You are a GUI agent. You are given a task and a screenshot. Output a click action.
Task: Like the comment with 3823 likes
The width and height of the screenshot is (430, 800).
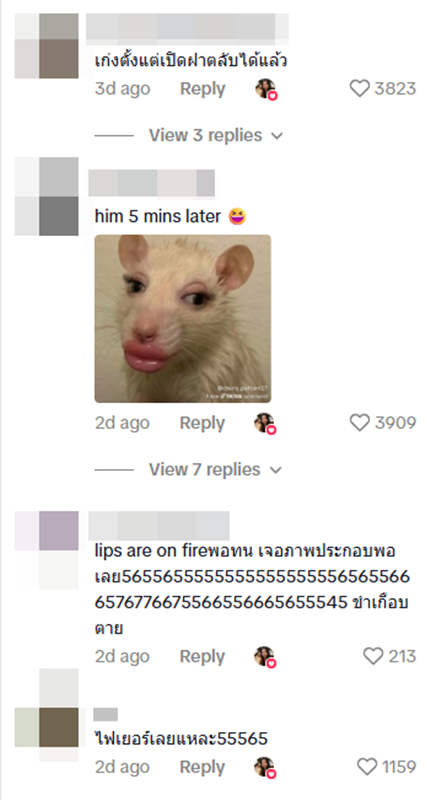coord(360,89)
